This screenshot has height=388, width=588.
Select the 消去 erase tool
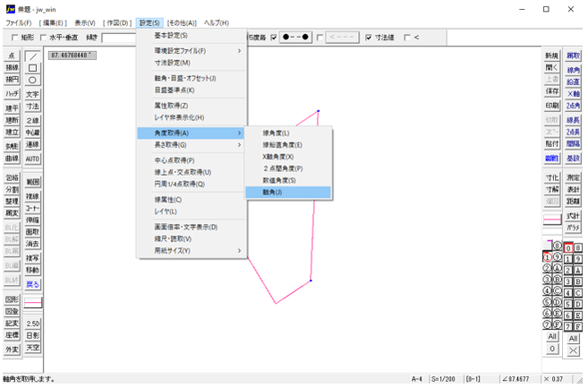click(32, 244)
